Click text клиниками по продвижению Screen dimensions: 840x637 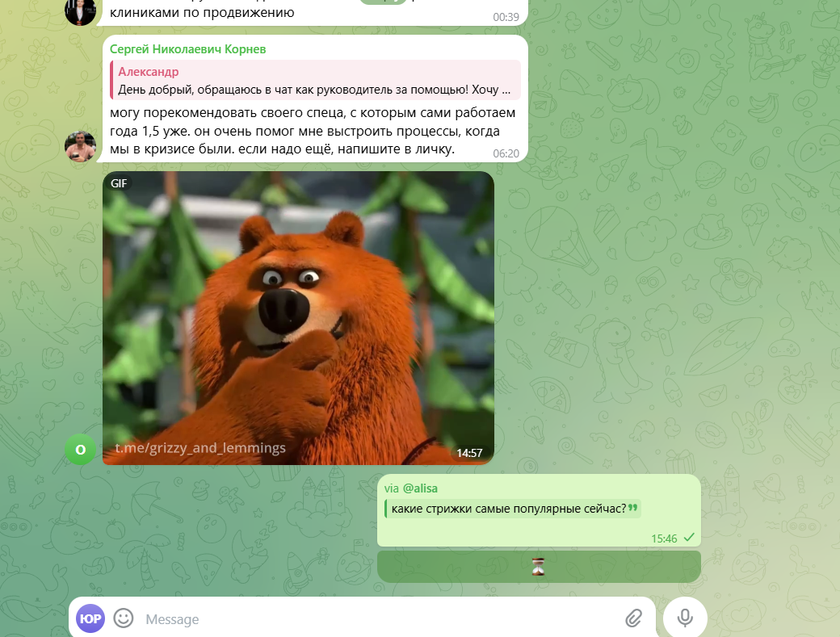click(x=202, y=12)
